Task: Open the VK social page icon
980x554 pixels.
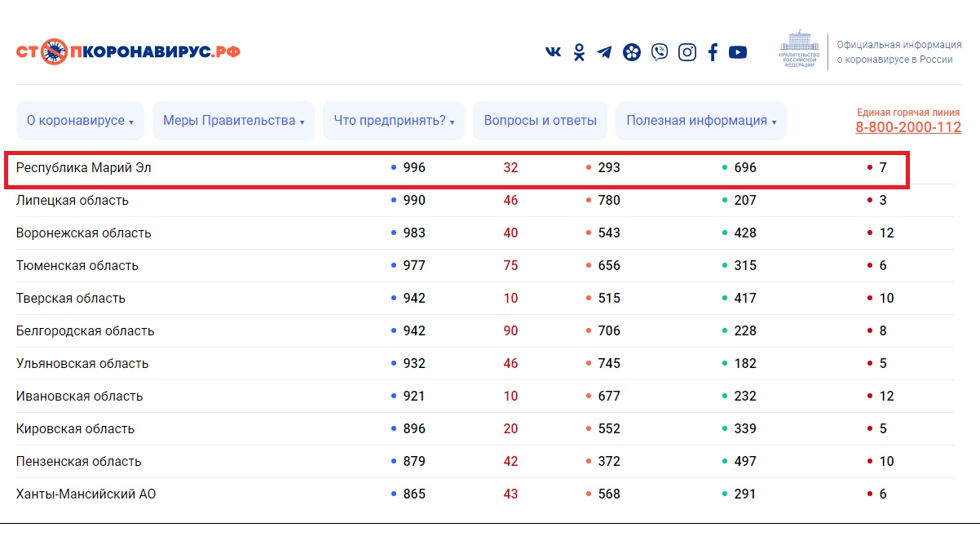Action: 553,52
